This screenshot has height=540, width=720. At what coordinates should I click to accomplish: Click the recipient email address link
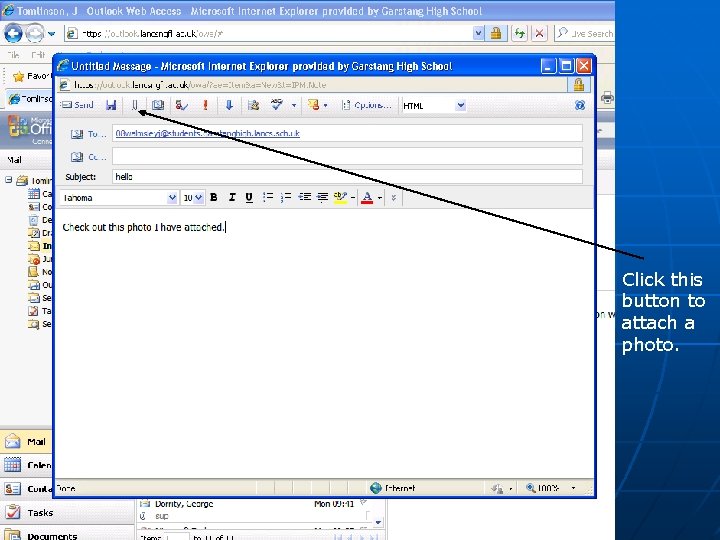(208, 133)
